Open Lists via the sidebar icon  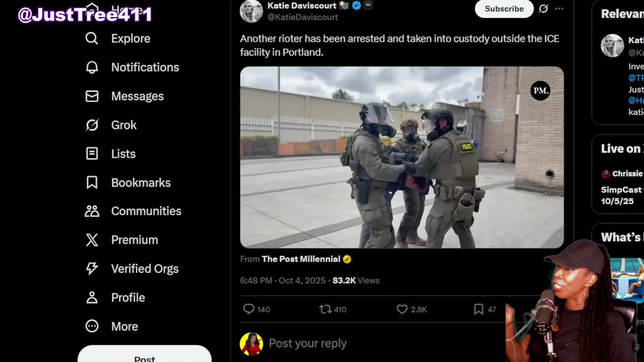point(92,153)
